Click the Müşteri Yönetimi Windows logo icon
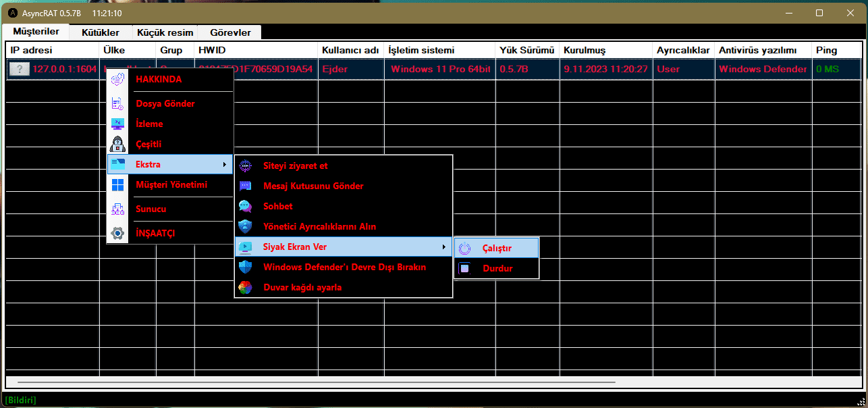 point(117,184)
